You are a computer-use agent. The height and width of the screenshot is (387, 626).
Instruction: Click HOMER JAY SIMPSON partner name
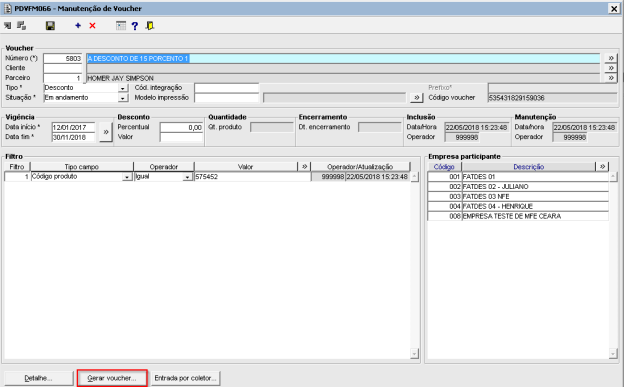pos(120,78)
